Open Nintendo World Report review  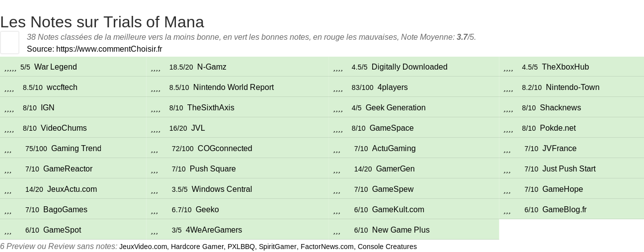(234, 87)
